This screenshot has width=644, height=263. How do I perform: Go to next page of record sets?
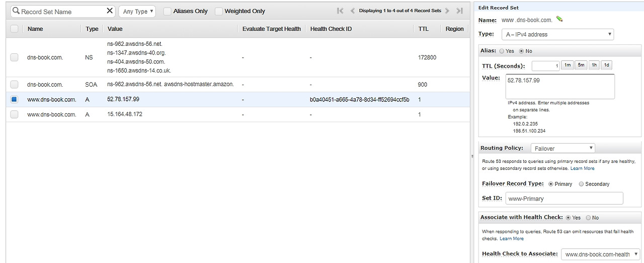[447, 11]
